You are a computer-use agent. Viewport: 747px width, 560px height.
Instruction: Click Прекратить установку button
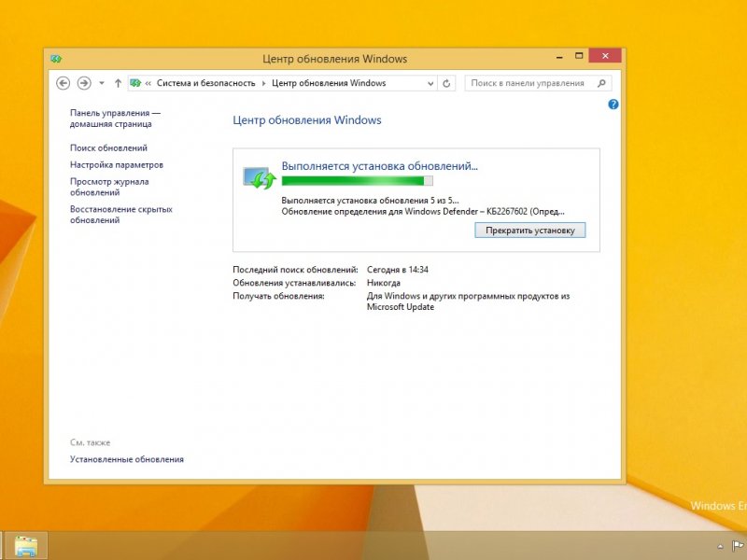point(529,231)
